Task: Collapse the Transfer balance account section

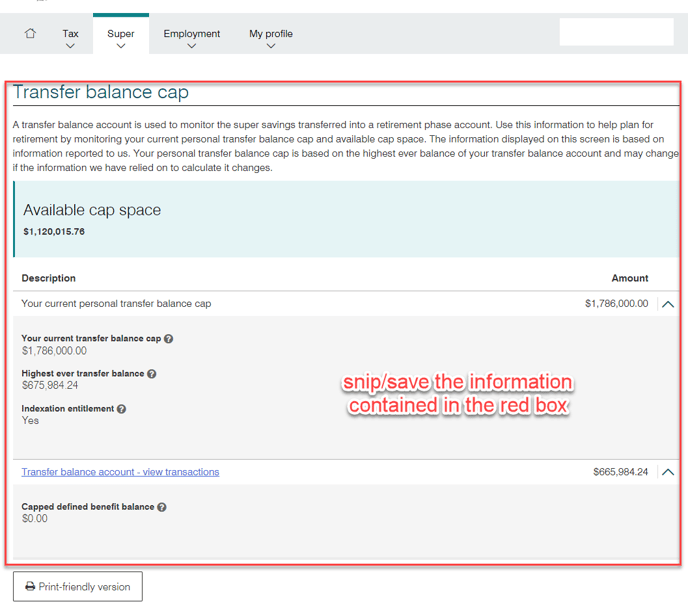Action: click(668, 472)
